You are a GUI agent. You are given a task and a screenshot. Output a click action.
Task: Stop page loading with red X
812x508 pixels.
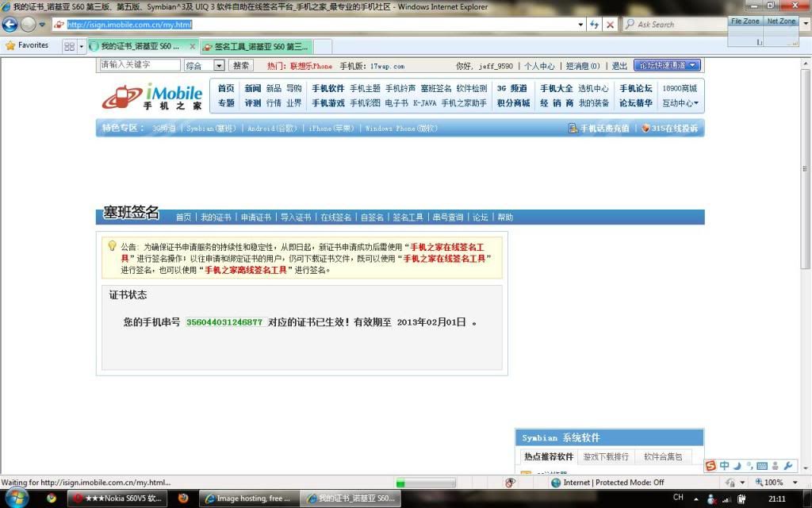click(x=610, y=25)
